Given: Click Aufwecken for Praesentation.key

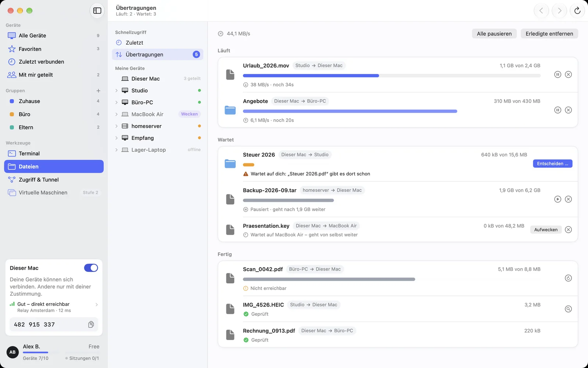Looking at the screenshot, I should [x=546, y=230].
